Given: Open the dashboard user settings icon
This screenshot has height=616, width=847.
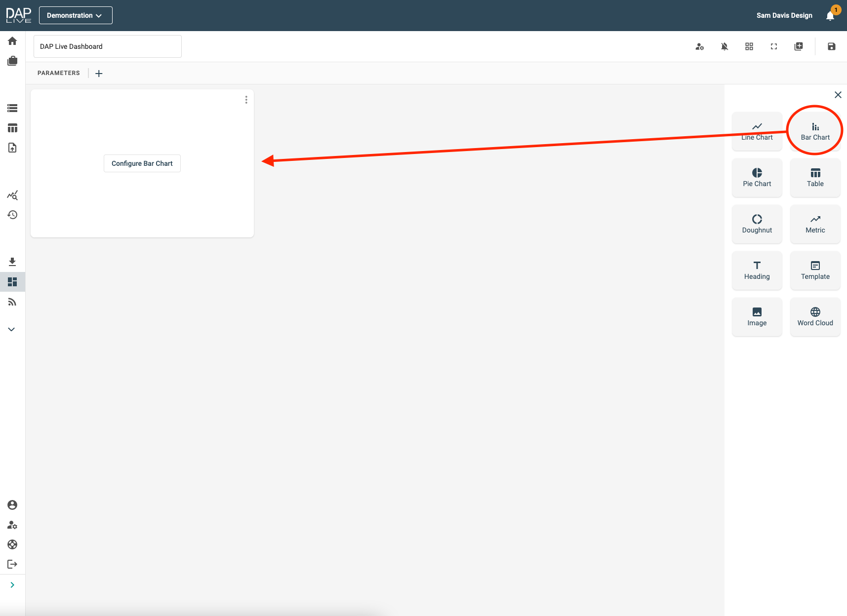Looking at the screenshot, I should pyautogui.click(x=700, y=46).
